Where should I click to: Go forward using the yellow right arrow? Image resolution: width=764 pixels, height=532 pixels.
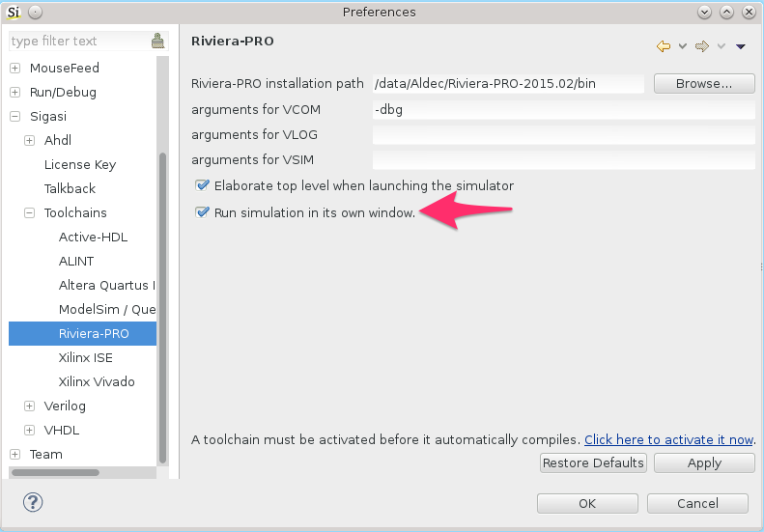[702, 46]
